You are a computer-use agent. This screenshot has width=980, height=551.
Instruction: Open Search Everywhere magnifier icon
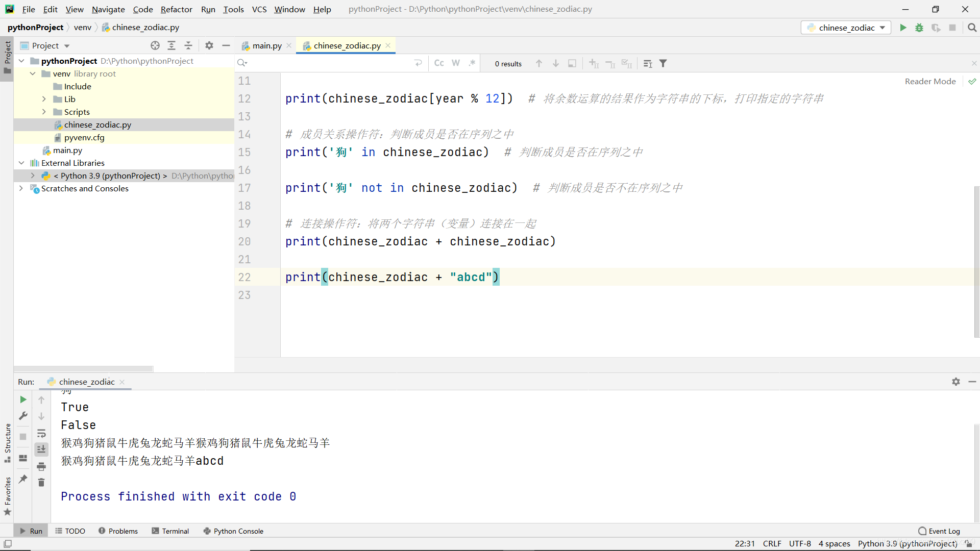click(x=972, y=28)
